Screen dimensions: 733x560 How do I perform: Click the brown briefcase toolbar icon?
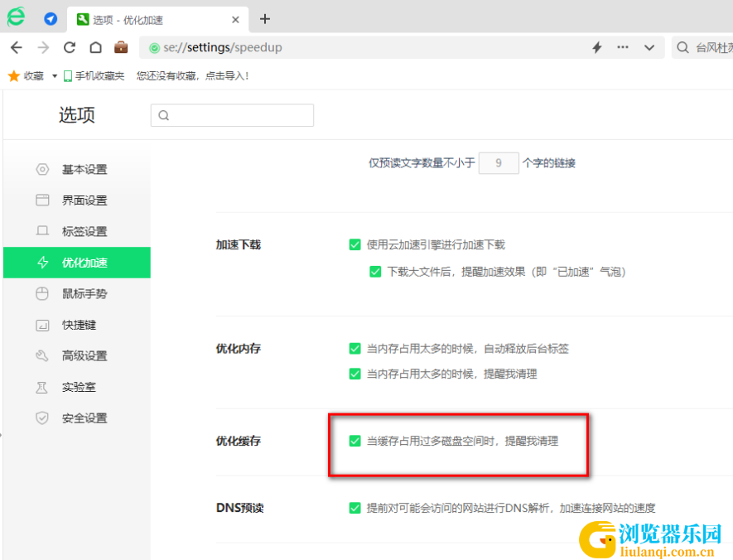click(x=121, y=47)
